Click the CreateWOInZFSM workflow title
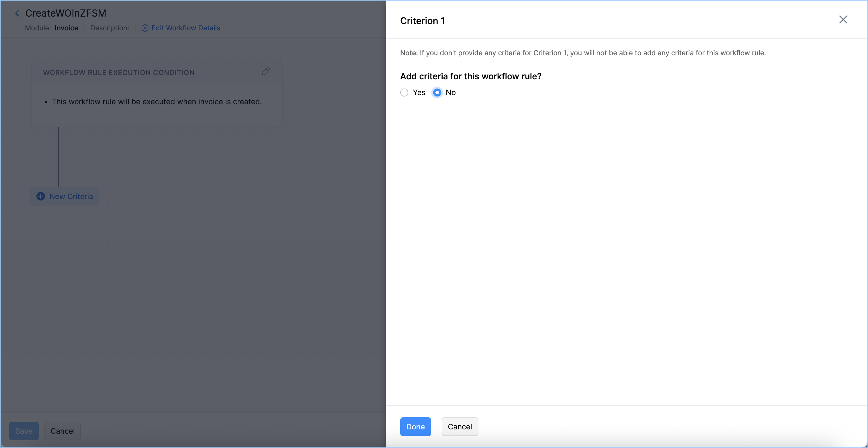 (66, 13)
